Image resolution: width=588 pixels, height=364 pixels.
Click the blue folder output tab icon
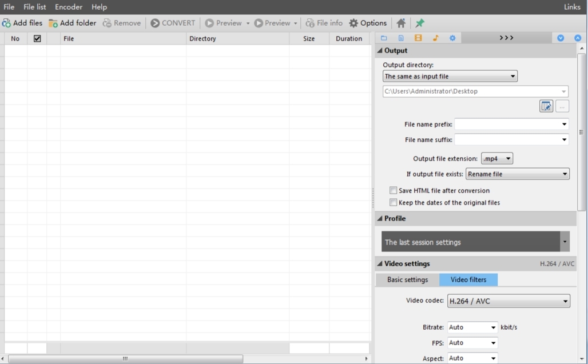point(384,38)
